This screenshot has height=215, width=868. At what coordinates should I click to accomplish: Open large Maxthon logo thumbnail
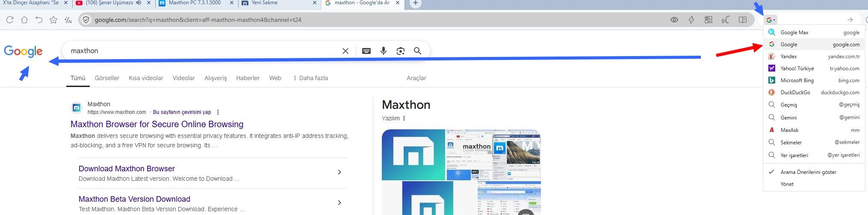point(413,155)
